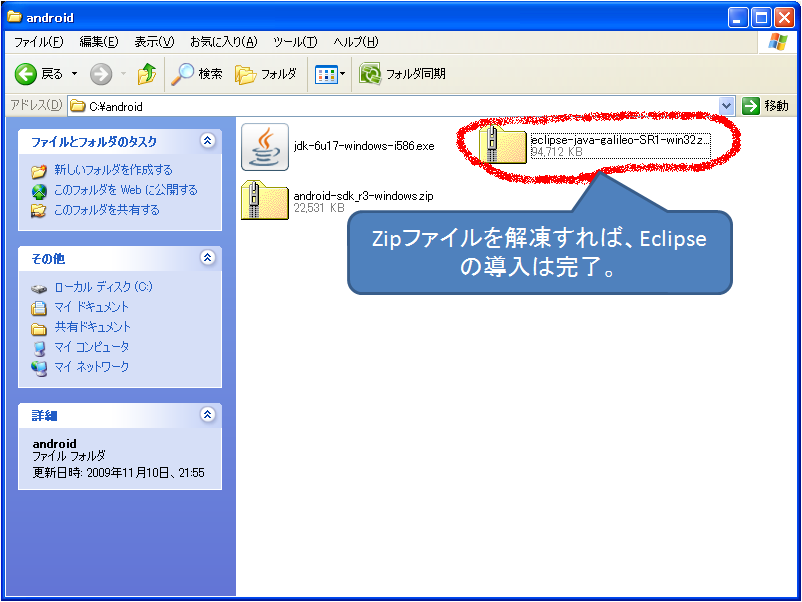802x602 pixels.
Task: Click the My Network icon
Action: coord(39,368)
